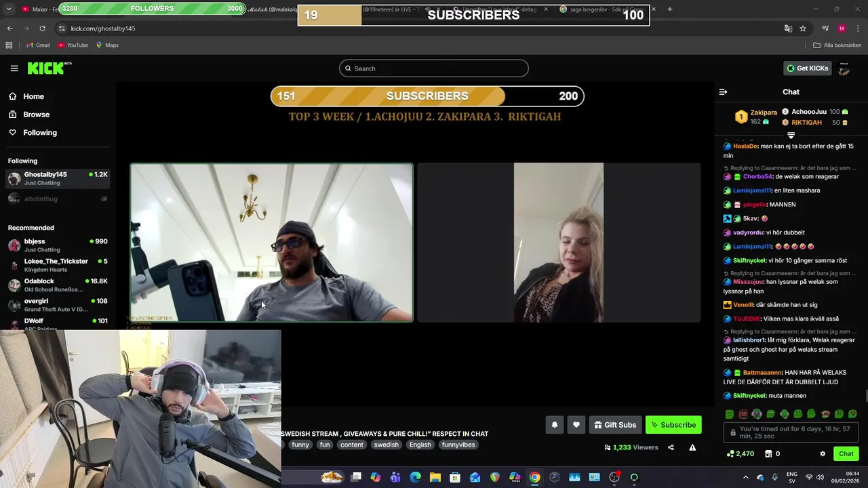Click the man's webcam video tile
Viewport: 868px width, 488px height.
point(271,243)
